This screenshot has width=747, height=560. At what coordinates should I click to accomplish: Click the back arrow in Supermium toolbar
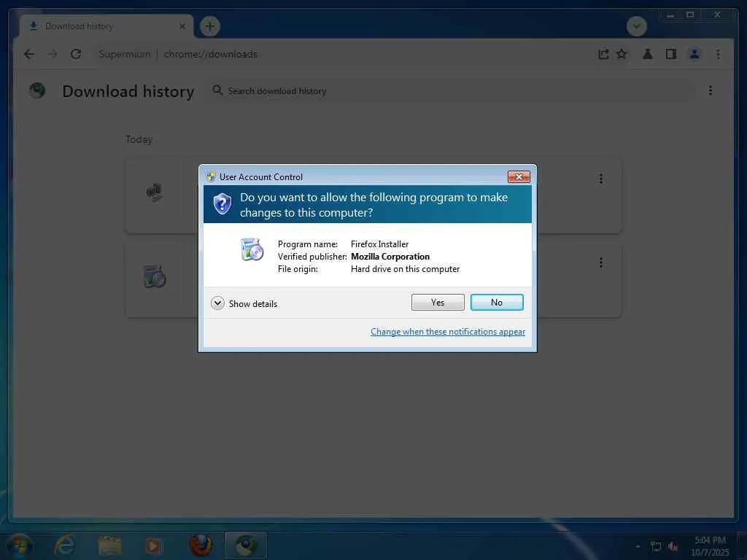(x=29, y=54)
